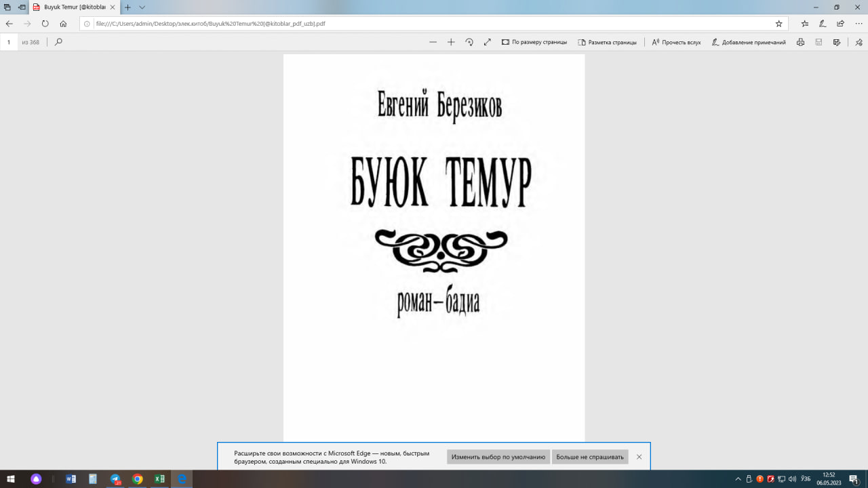Open document search with the magnifier icon
Viewport: 868px width, 488px height.
pyautogui.click(x=60, y=41)
